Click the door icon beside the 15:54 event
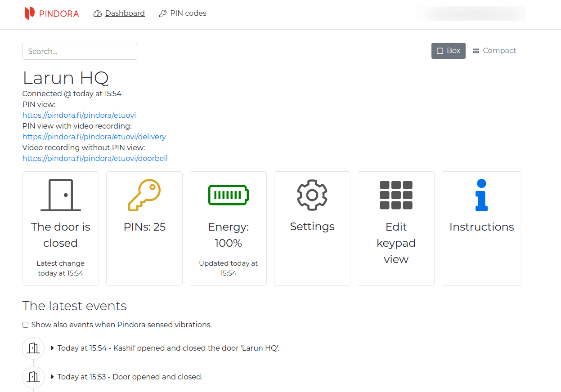561x392 pixels. (x=33, y=347)
